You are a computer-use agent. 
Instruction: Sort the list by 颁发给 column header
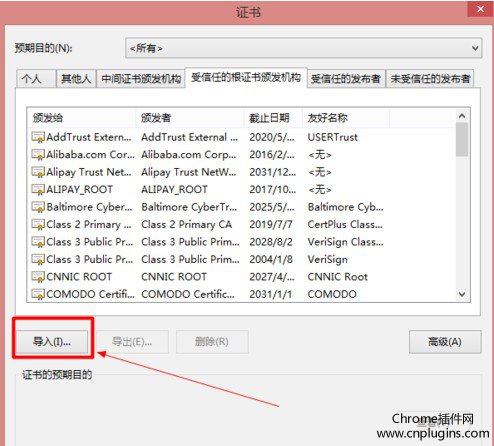point(82,118)
